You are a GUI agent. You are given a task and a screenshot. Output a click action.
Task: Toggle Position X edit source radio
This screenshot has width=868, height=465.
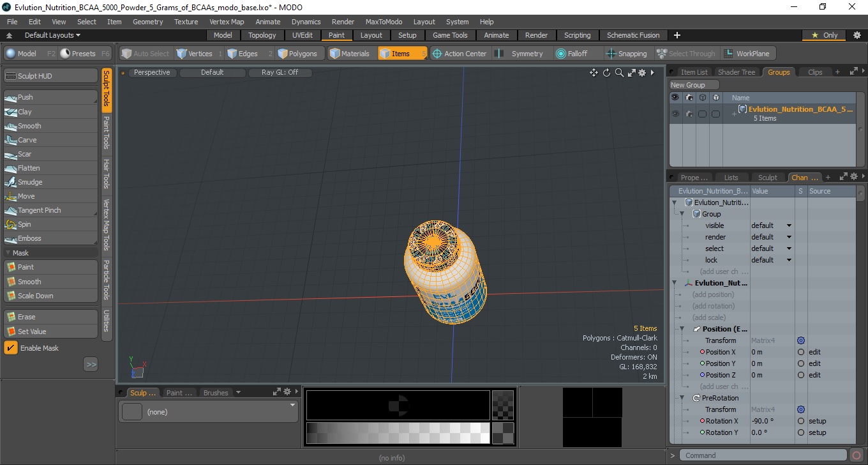[801, 352]
